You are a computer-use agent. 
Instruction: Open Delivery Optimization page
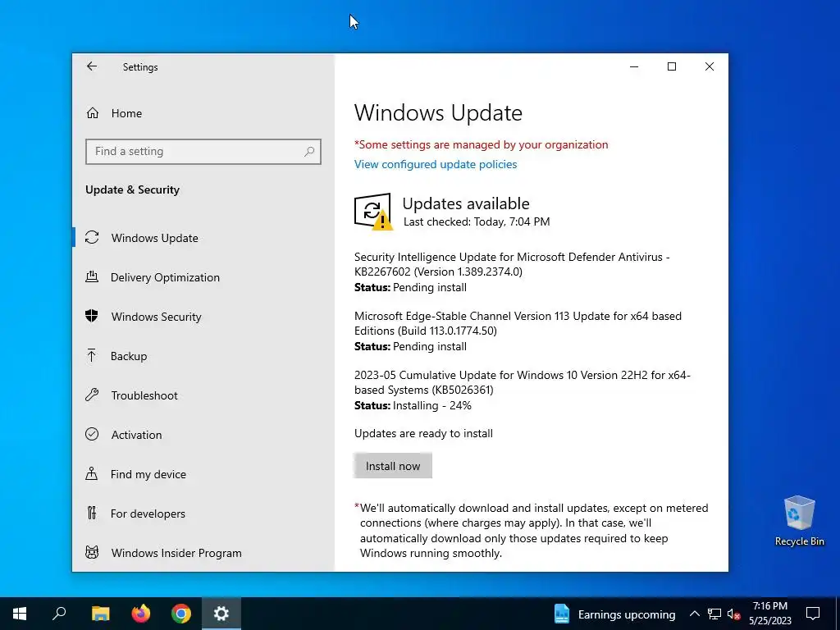tap(165, 277)
